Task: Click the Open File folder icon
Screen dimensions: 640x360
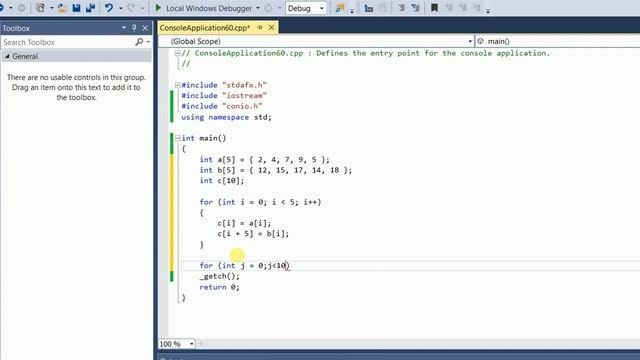Action: (62, 8)
